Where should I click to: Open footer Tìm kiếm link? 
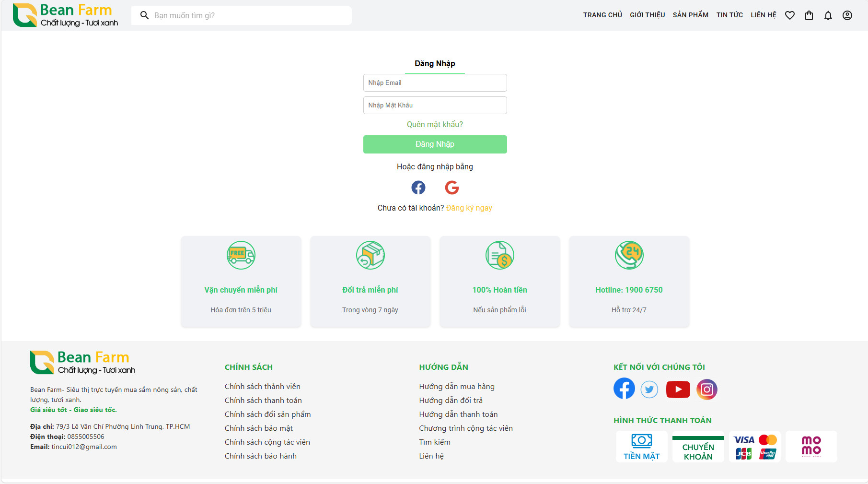(x=435, y=442)
